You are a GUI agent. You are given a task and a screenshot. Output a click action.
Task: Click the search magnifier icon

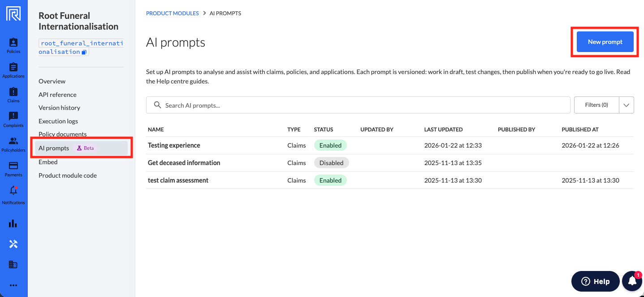point(157,105)
